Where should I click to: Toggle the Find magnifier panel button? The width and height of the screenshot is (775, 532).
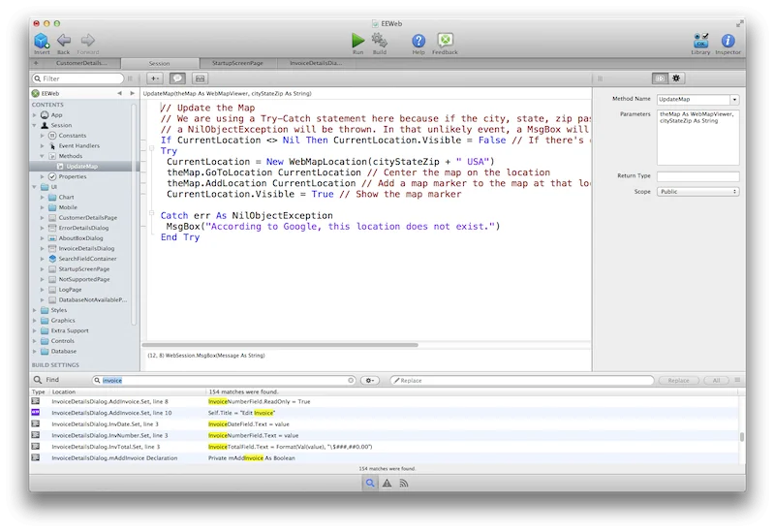coord(370,483)
